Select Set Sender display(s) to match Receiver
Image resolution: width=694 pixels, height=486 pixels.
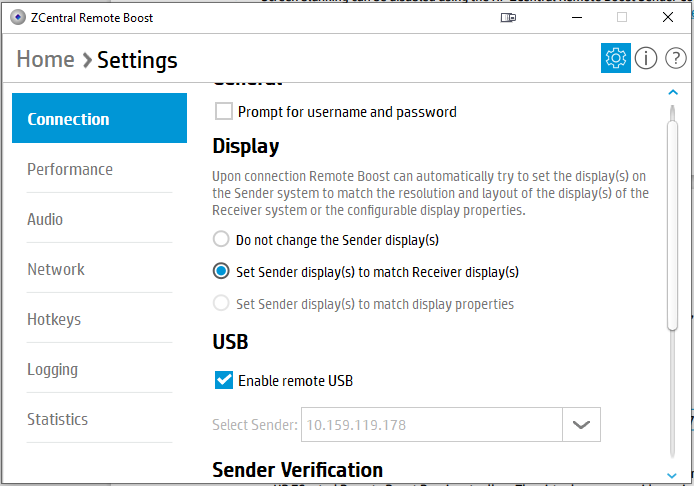pyautogui.click(x=221, y=271)
